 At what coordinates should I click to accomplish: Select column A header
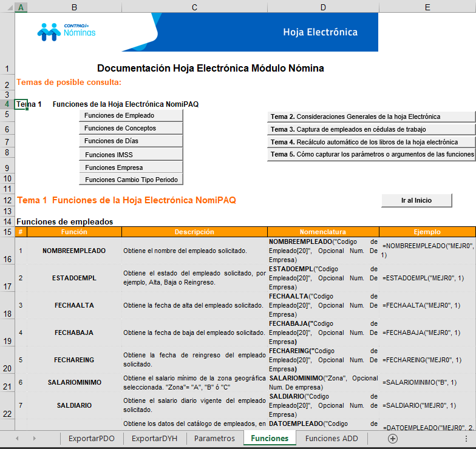coord(21,7)
